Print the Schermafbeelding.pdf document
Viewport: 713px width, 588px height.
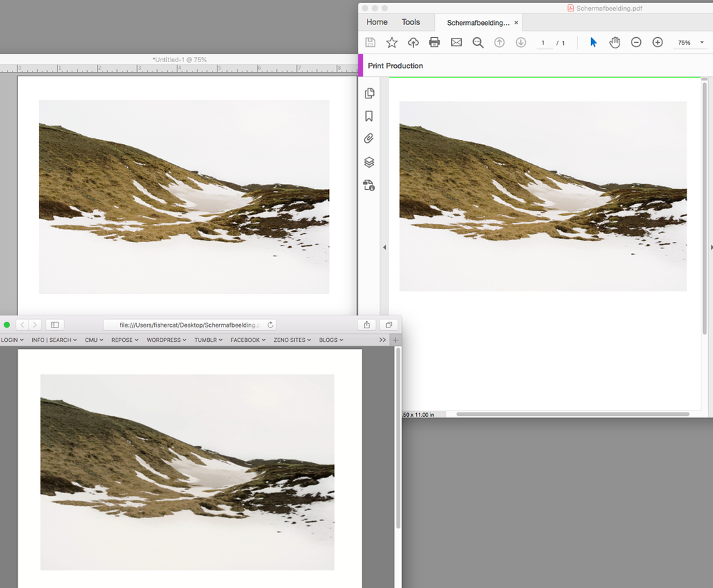tap(435, 42)
